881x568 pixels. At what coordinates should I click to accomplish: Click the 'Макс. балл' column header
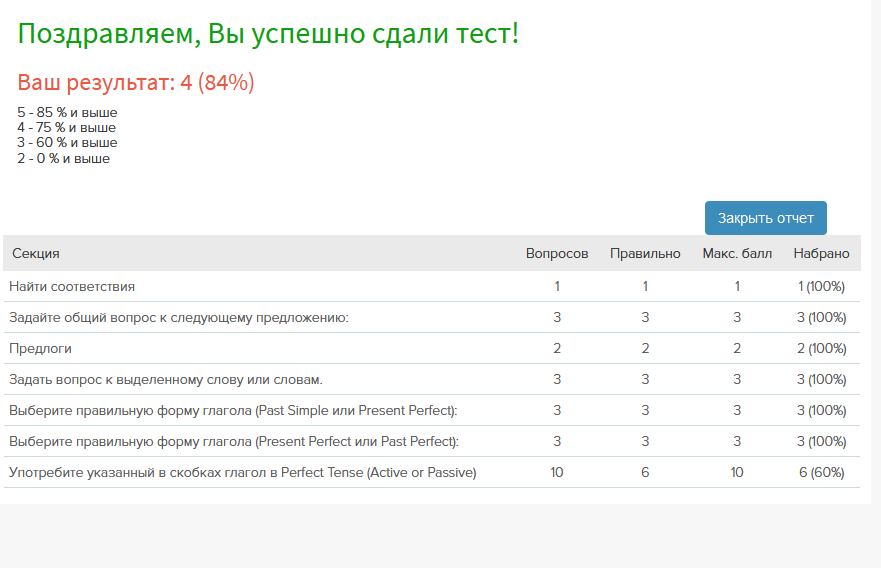pos(737,253)
